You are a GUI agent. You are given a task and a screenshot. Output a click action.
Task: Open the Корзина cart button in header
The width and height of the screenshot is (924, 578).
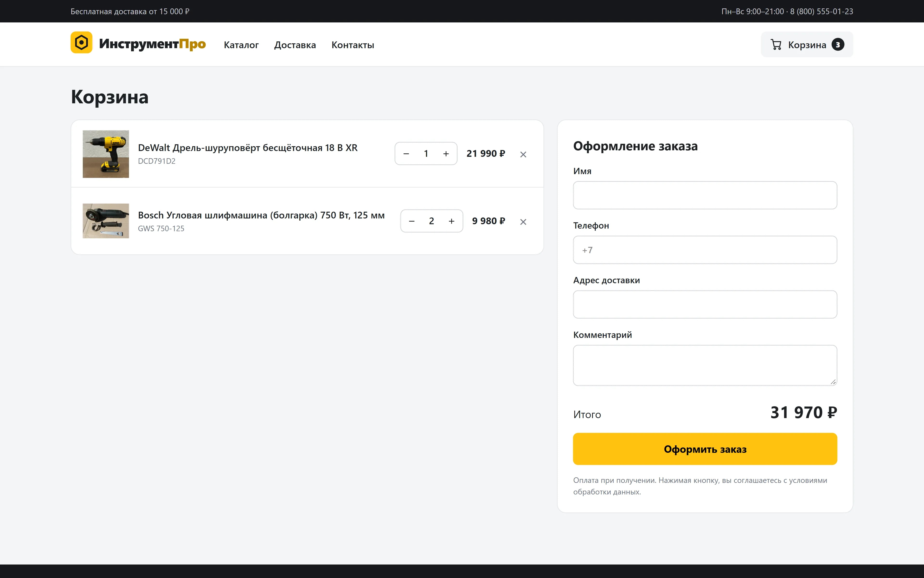(x=806, y=44)
